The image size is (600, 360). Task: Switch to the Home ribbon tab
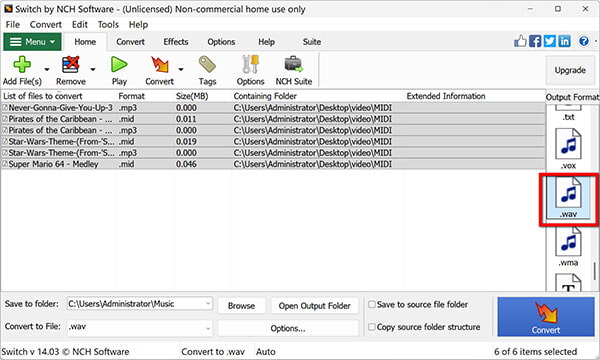(x=85, y=42)
